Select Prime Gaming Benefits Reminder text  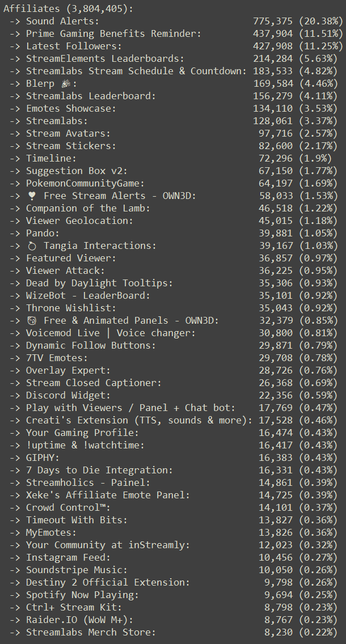click(114, 33)
